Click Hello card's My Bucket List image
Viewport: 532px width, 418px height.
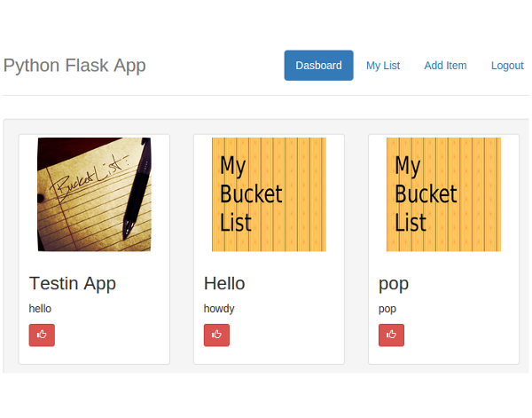pos(269,194)
